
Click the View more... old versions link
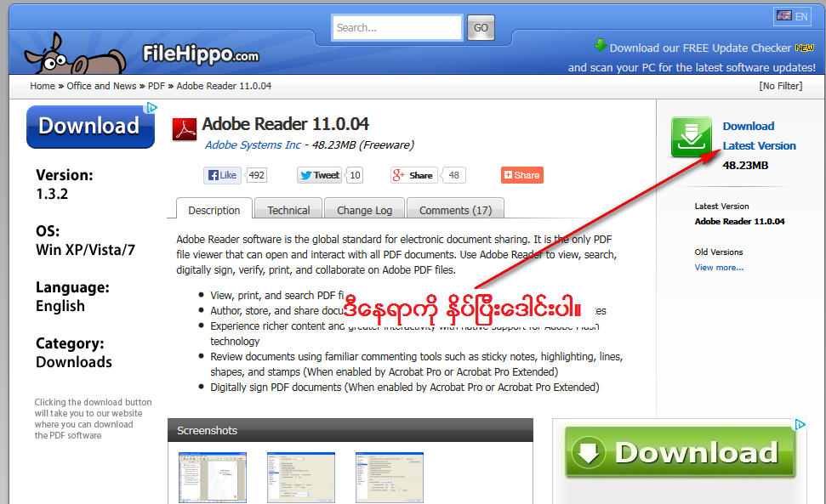point(719,267)
